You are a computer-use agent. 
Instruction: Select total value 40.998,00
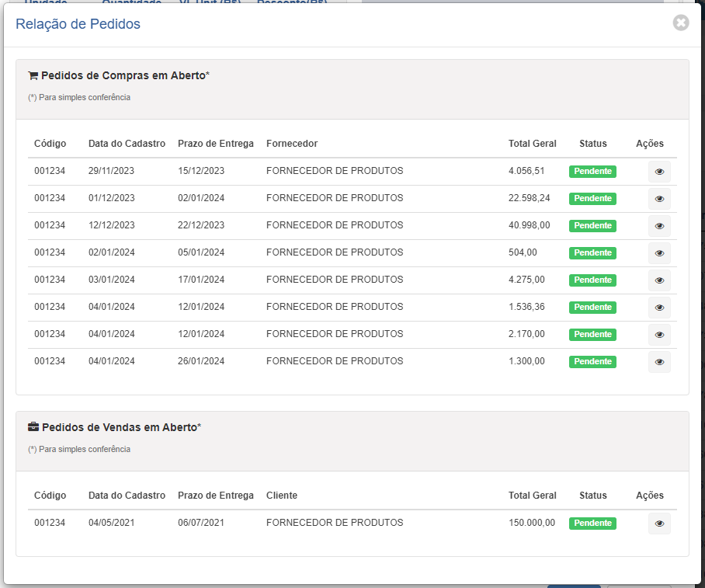click(530, 225)
